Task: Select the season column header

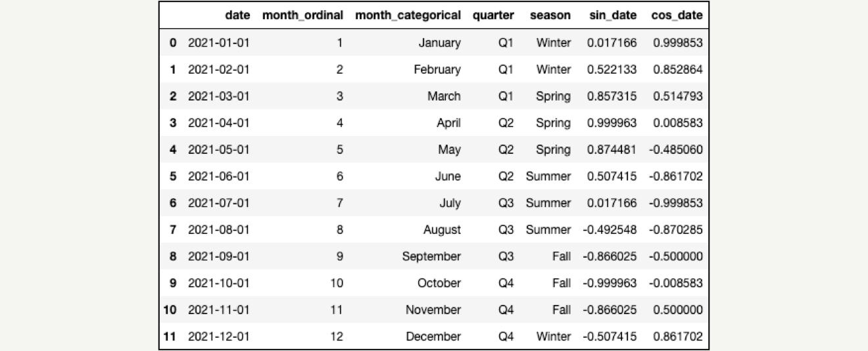Action: (x=550, y=16)
